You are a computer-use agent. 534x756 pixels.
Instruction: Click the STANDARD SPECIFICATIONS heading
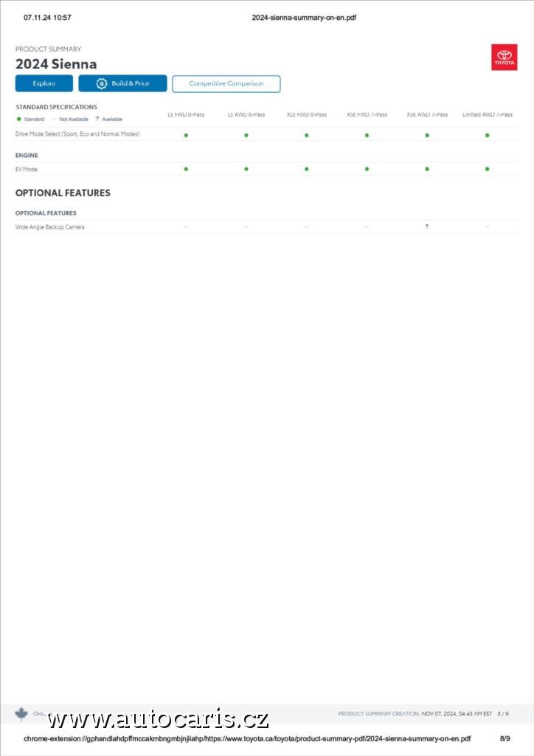pos(56,107)
